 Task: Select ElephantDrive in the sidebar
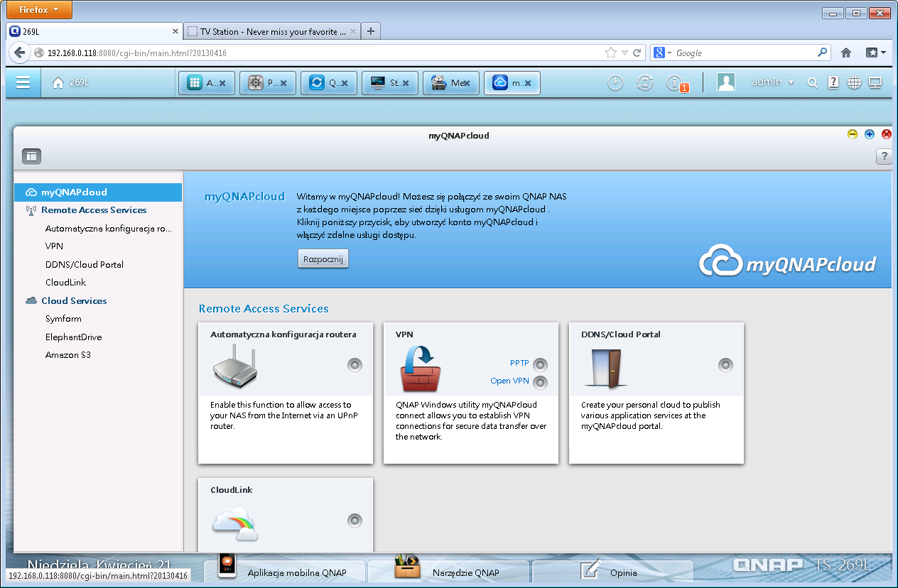click(73, 337)
